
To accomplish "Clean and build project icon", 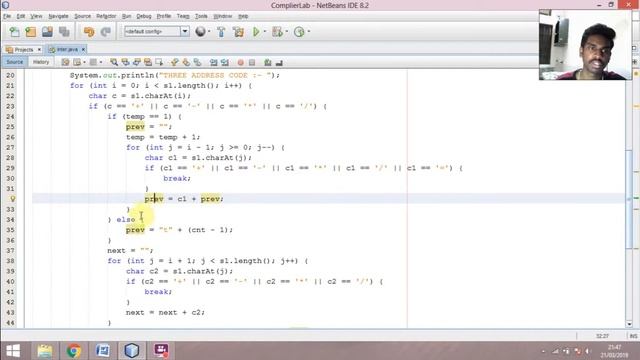I will (x=238, y=32).
